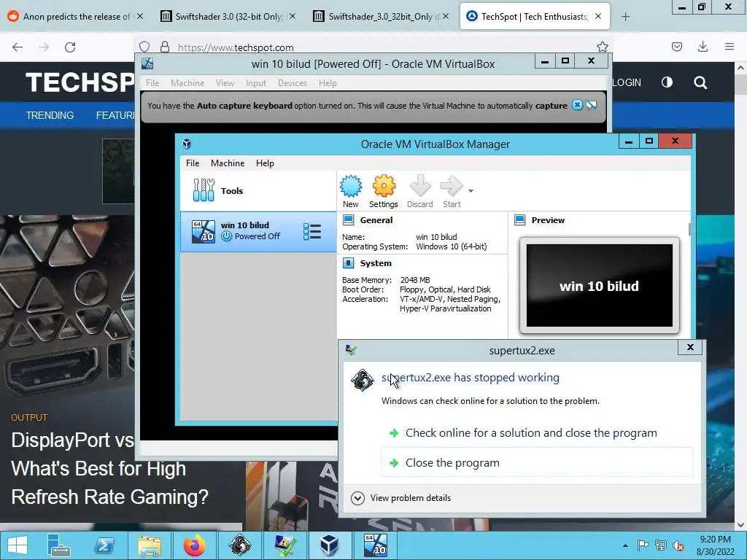
Task: Open VirtualBox Settings gear icon
Action: (x=384, y=191)
